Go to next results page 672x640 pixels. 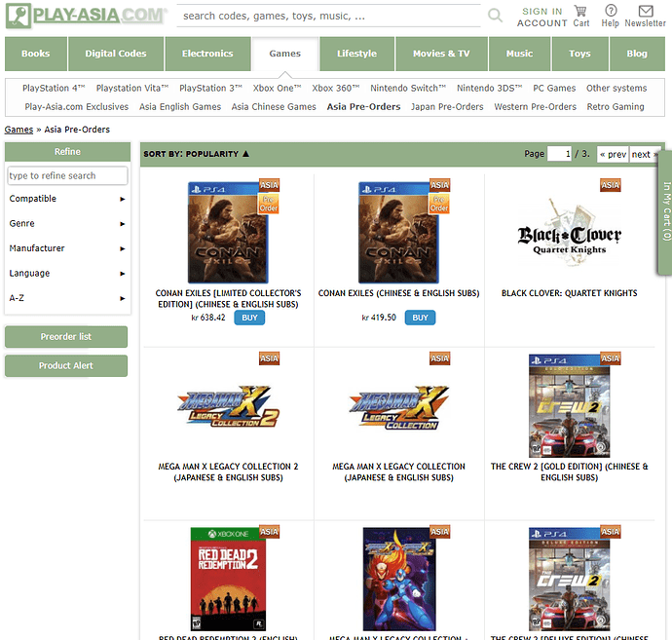[644, 154]
